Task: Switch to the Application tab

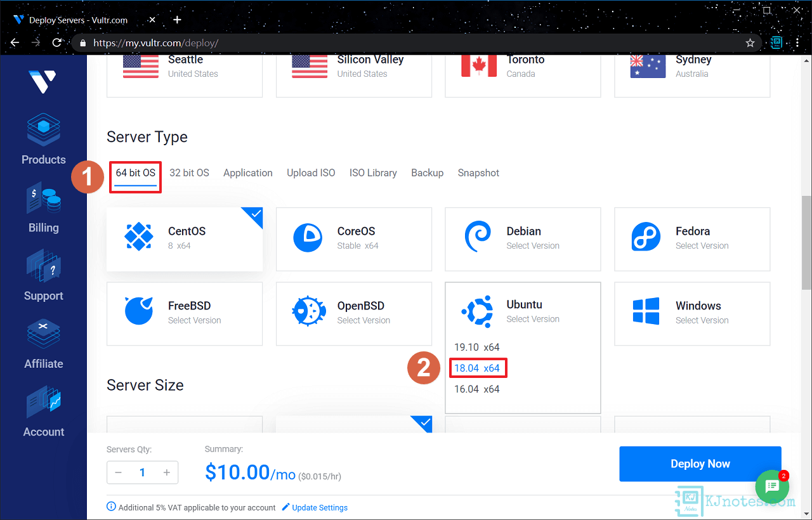Action: (x=248, y=172)
